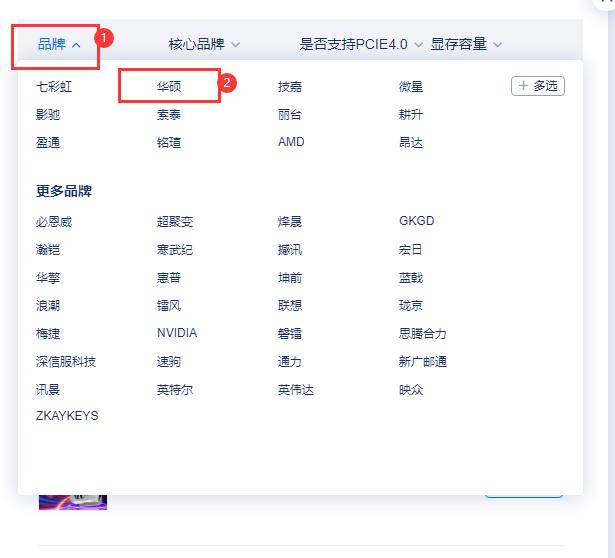Pick the GKGD brand
This screenshot has width=615, height=558.
click(417, 221)
